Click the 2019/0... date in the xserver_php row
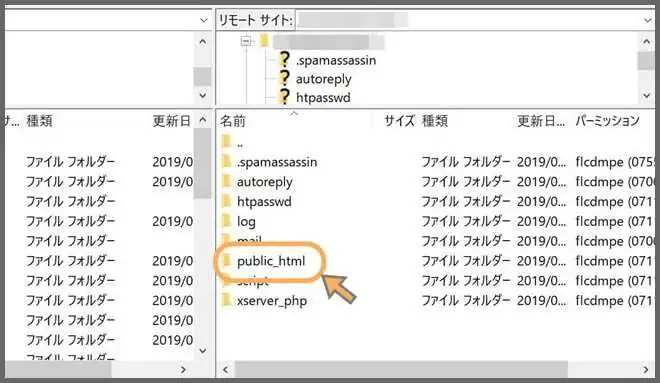 [541, 301]
